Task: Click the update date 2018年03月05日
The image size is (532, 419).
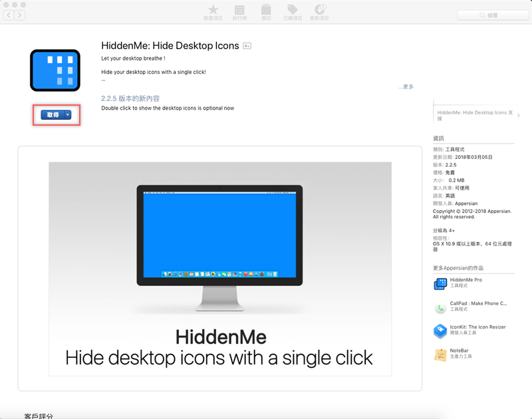Action: point(473,157)
